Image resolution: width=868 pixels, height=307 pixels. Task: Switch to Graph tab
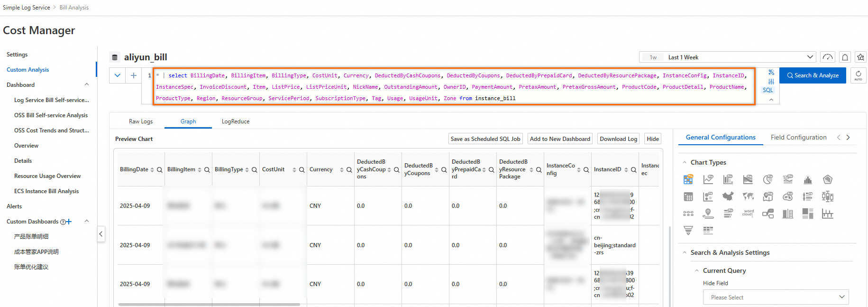(188, 121)
